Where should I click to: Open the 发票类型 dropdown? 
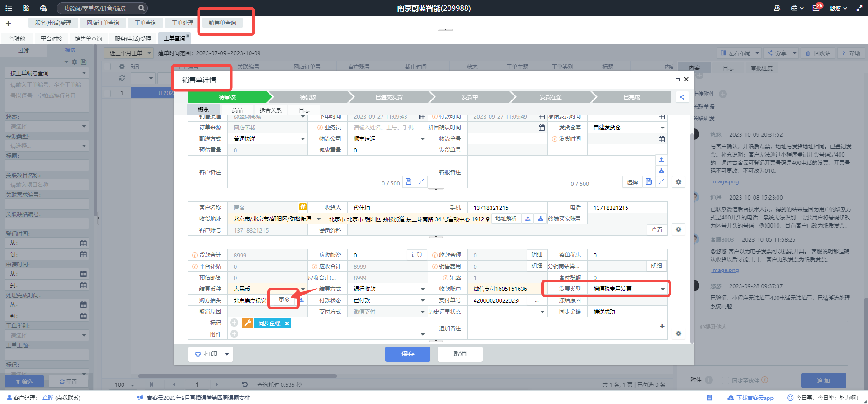coord(662,289)
